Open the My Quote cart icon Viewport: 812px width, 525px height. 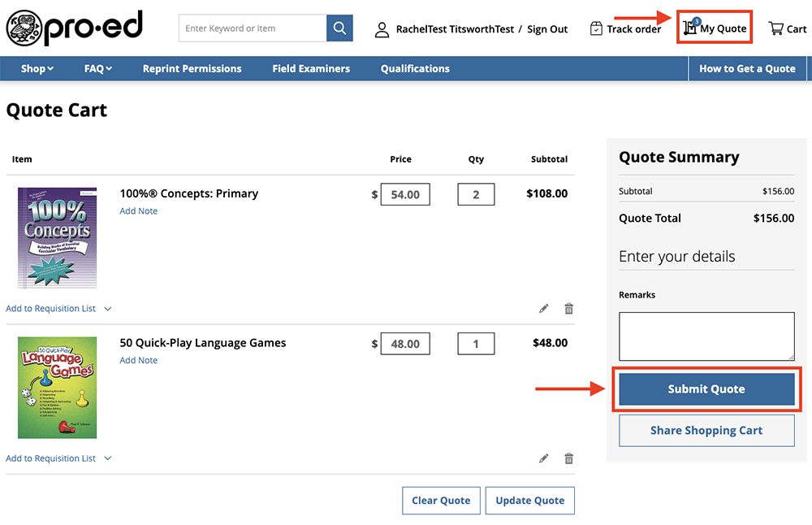pyautogui.click(x=691, y=28)
